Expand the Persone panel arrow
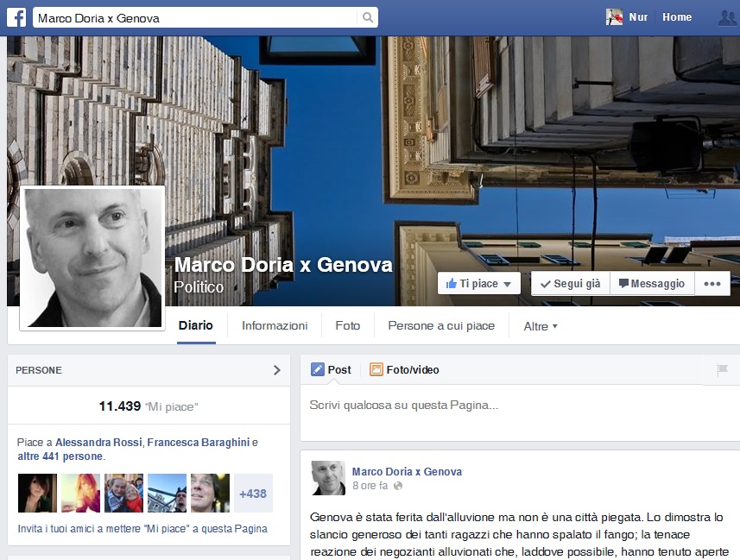 point(277,370)
